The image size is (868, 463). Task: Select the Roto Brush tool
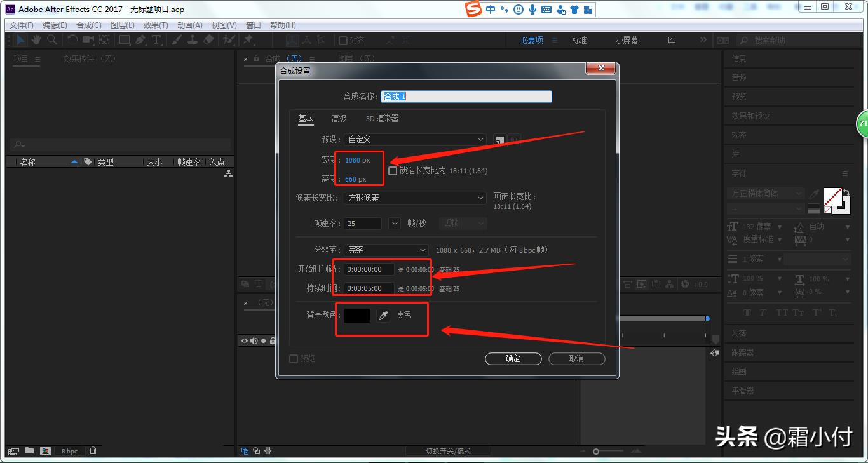click(229, 39)
